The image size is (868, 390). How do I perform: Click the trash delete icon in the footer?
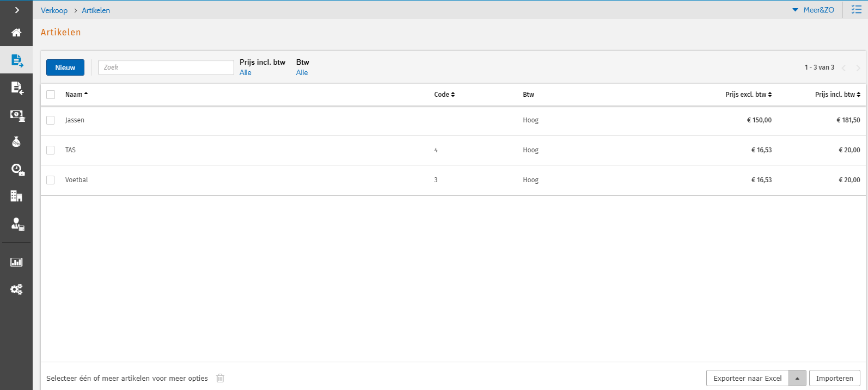220,378
